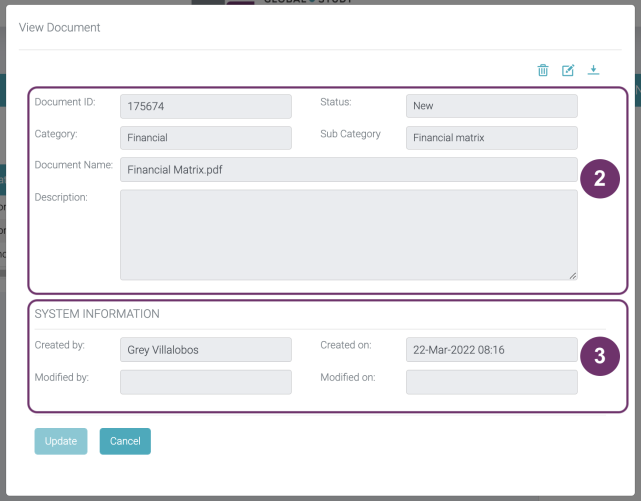Click the edit document pencil icon
Screen dimensions: 641x501
568,70
